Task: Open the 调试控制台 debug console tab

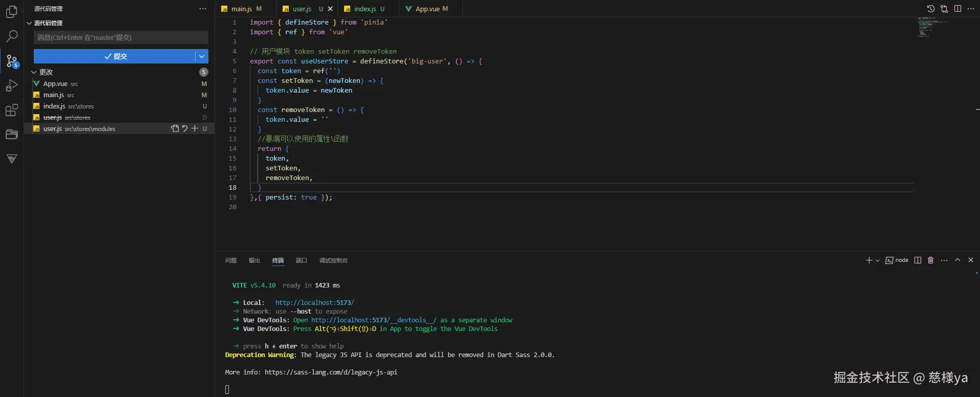Action: 333,260
